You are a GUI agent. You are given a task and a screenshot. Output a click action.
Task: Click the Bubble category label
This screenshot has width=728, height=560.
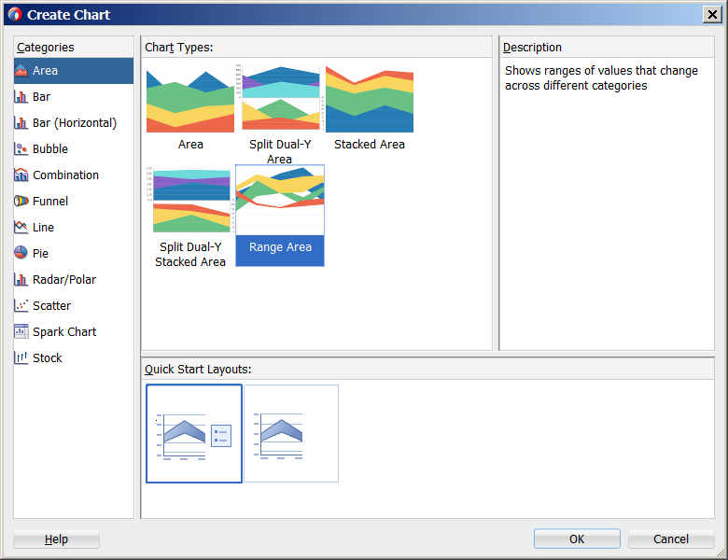[x=50, y=148]
